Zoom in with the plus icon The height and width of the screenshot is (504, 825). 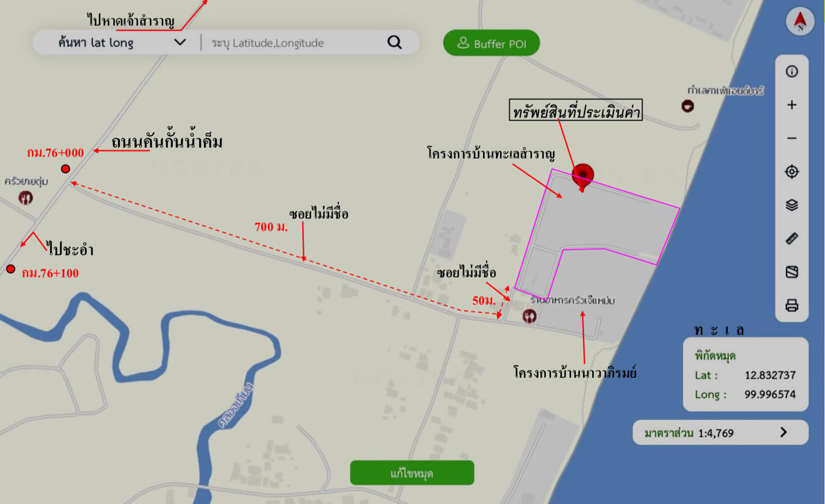coord(792,105)
